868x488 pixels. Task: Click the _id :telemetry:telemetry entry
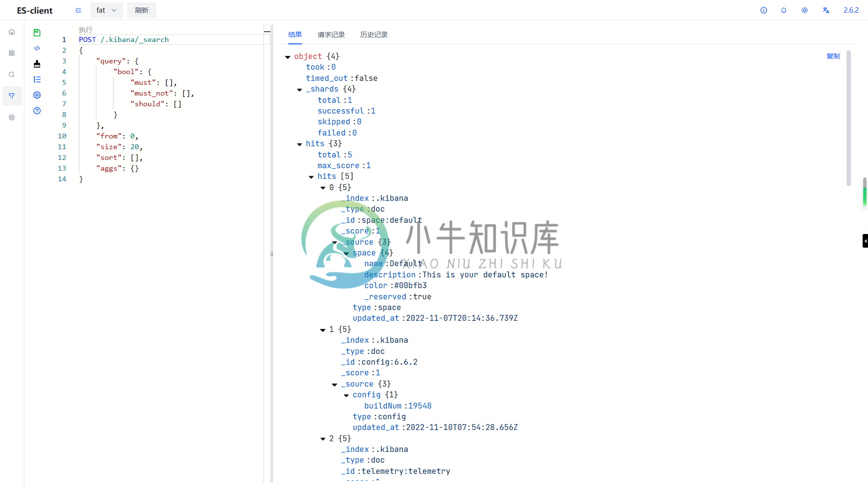pos(396,471)
